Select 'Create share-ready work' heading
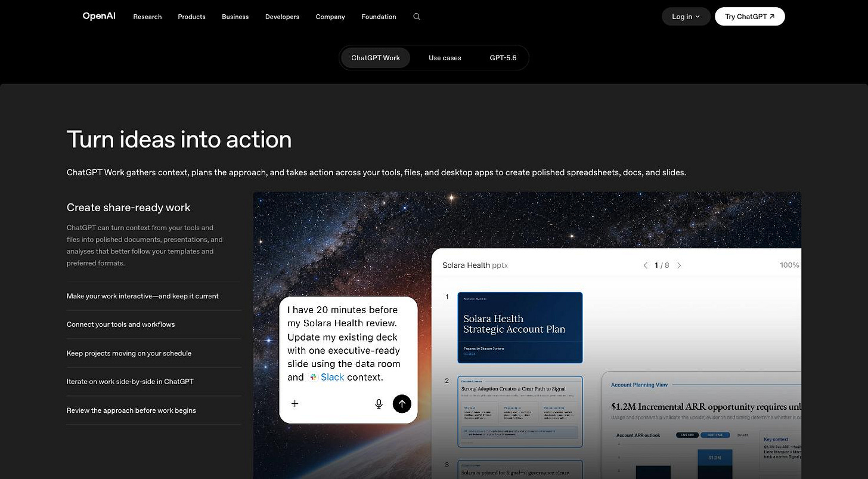Image resolution: width=868 pixels, height=479 pixels. coord(129,208)
